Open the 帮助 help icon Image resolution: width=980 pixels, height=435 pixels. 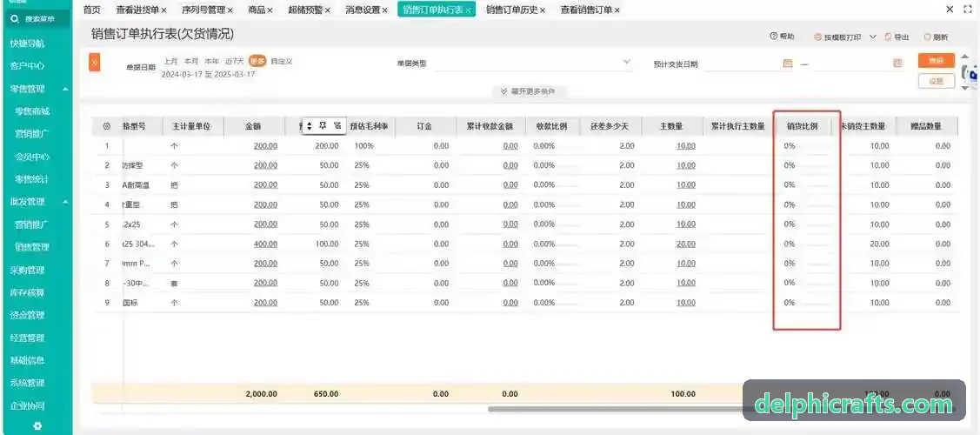pyautogui.click(x=773, y=37)
